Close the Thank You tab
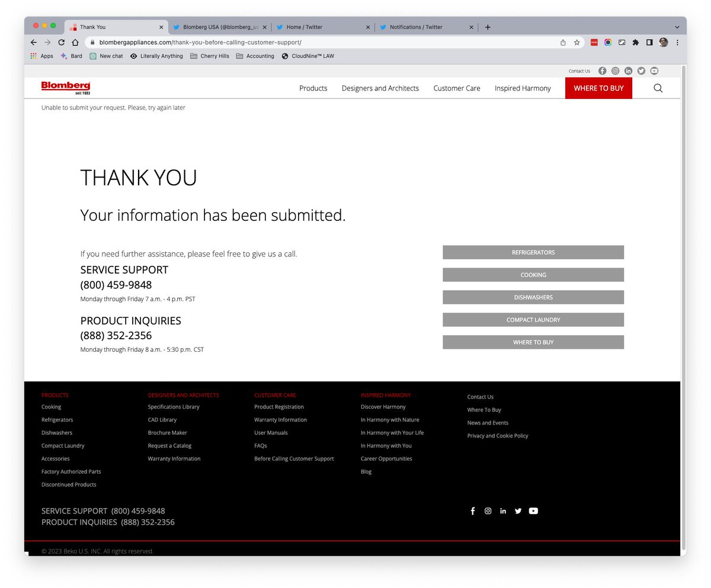Screen dimensions: 711x588 coord(161,27)
